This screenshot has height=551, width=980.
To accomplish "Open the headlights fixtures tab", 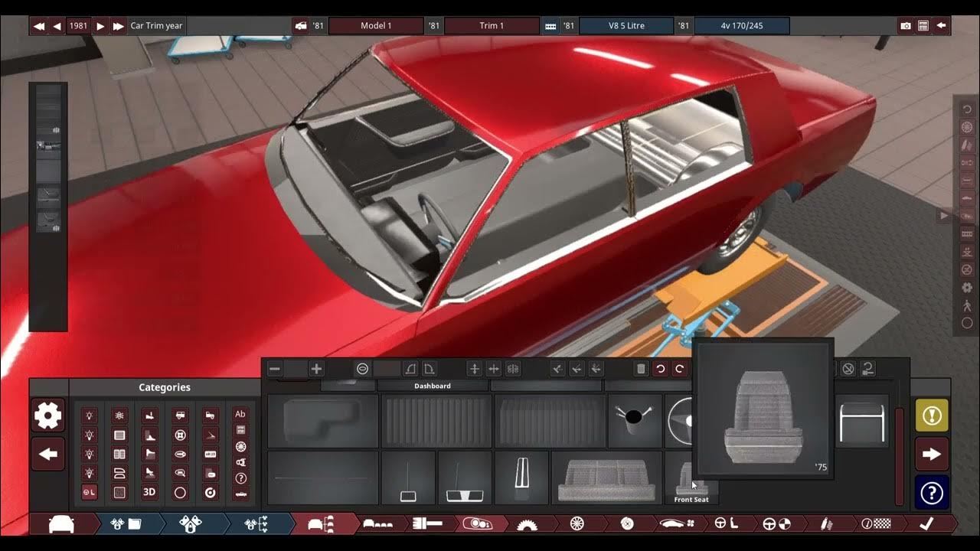I will pyautogui.click(x=477, y=523).
